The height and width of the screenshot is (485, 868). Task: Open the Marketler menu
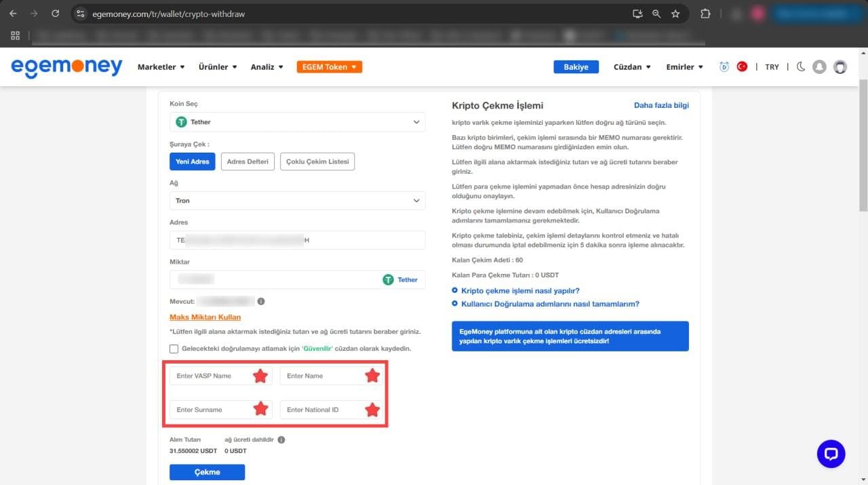(x=161, y=66)
